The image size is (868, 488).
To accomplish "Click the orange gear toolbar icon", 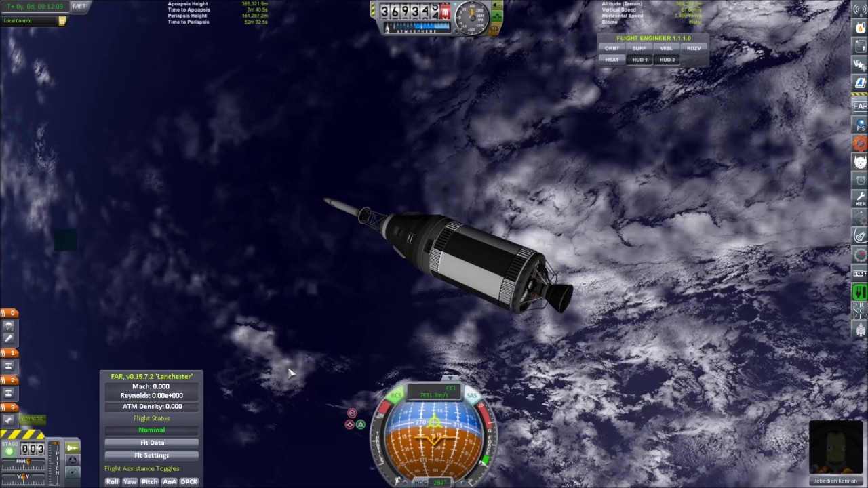I will point(860,143).
